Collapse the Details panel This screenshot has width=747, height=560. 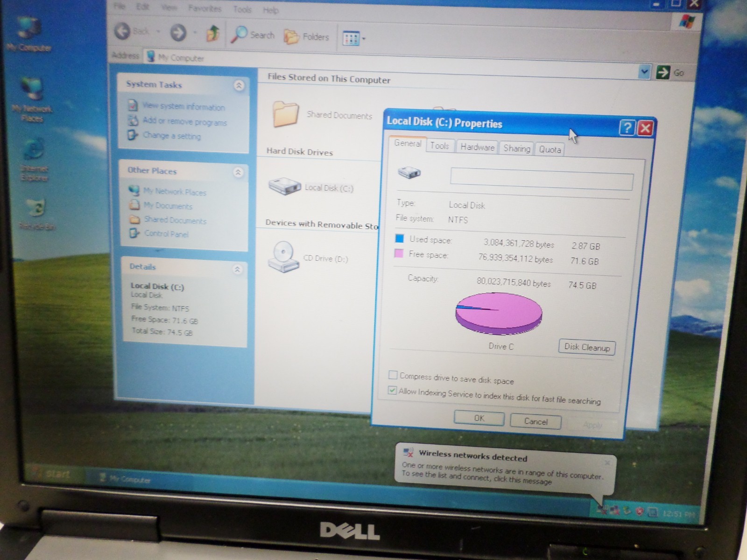(x=237, y=269)
